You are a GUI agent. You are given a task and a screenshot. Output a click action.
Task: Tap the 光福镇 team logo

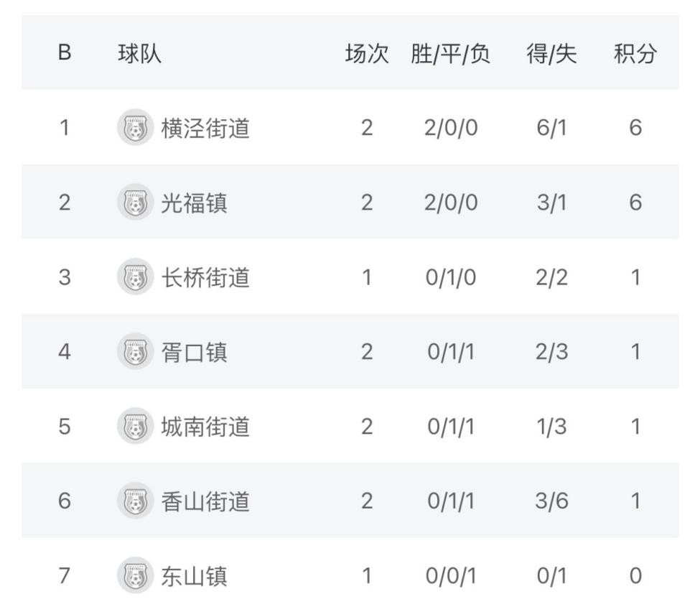click(135, 203)
